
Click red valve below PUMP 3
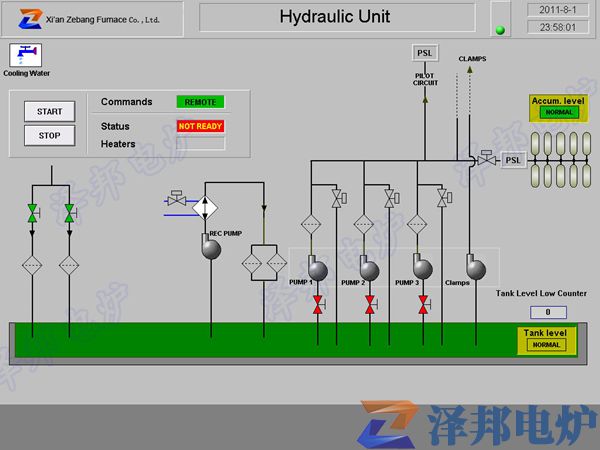pos(423,305)
